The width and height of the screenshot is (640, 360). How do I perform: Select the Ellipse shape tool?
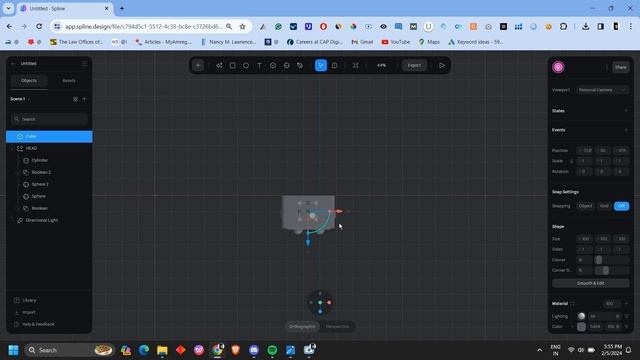click(246, 65)
